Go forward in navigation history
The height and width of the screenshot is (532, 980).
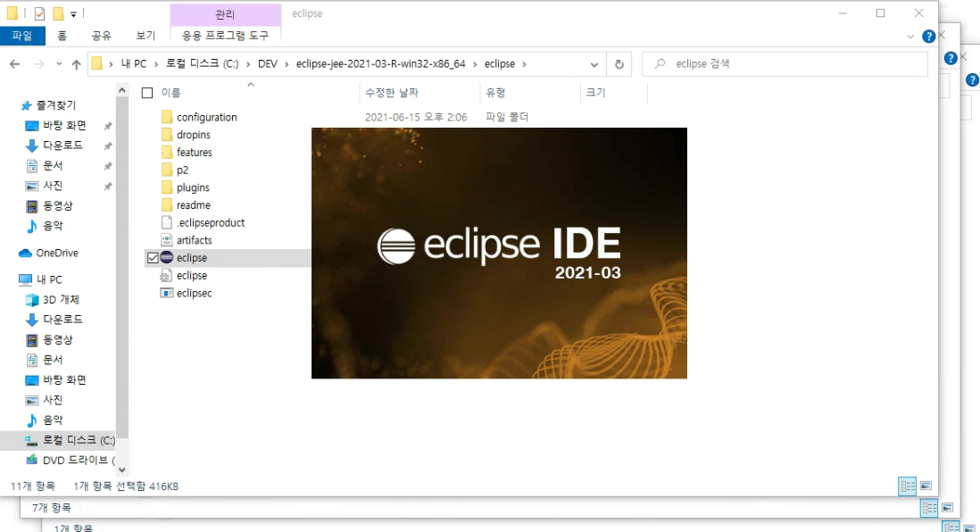tap(38, 63)
